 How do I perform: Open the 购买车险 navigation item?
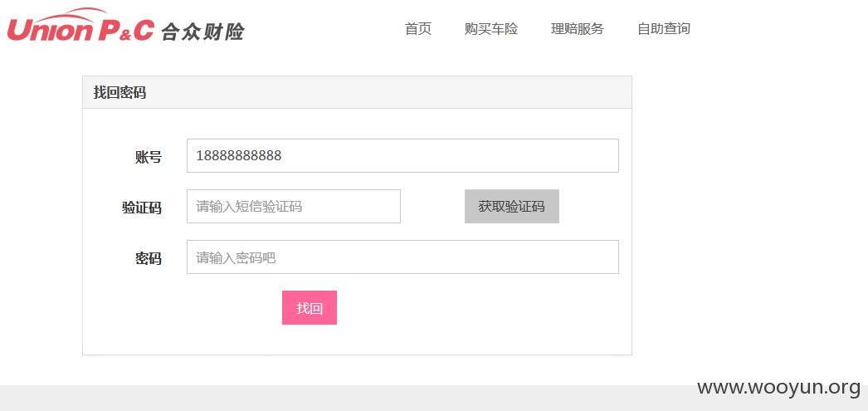491,29
